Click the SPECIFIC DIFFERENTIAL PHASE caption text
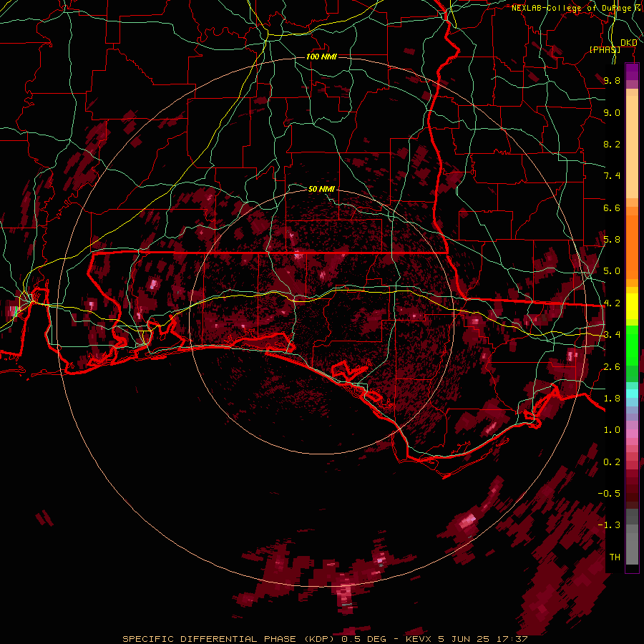The width and height of the screenshot is (644, 644). coord(209,639)
